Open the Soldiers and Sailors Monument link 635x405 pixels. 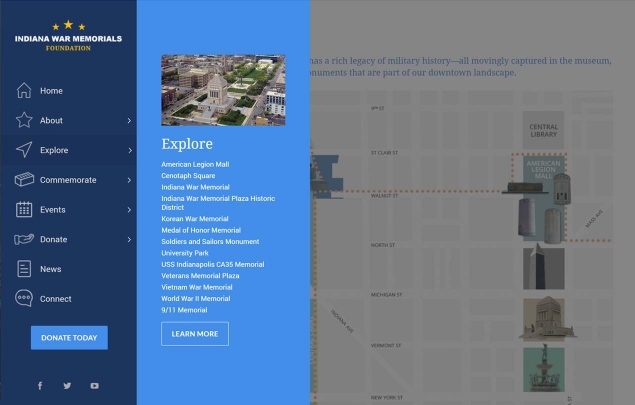click(x=210, y=241)
